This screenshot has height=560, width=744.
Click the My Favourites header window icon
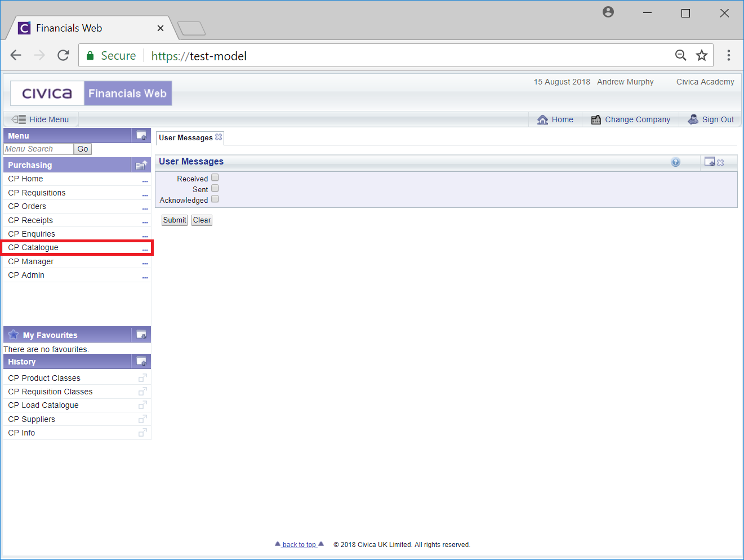click(141, 335)
